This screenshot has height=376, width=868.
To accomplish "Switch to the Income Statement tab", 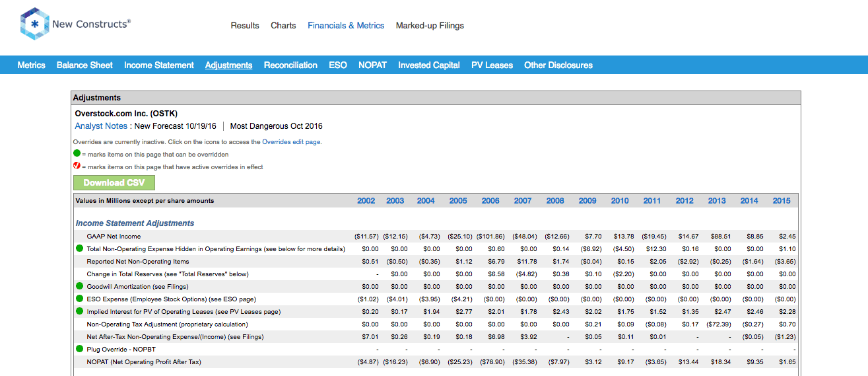I will tap(159, 65).
